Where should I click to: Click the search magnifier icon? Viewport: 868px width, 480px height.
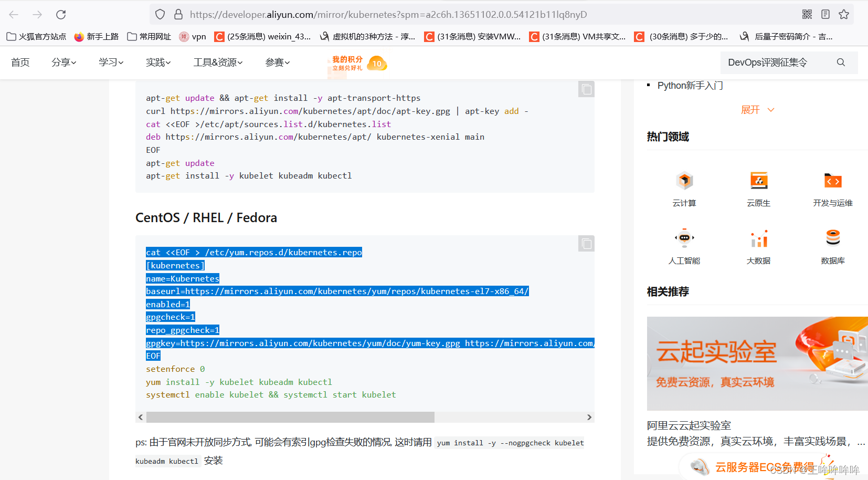[x=841, y=62]
